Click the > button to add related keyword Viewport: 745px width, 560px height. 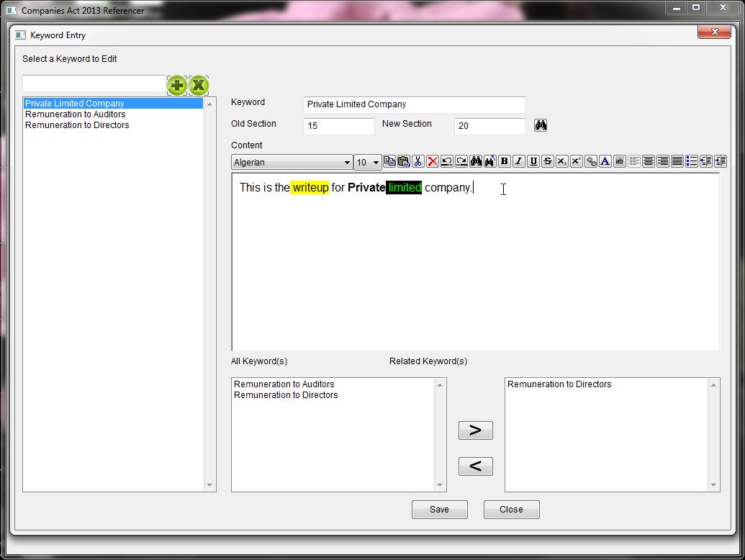point(475,430)
